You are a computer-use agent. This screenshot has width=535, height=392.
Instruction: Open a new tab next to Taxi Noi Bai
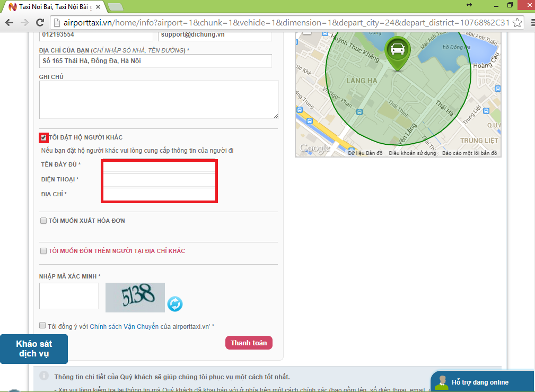pyautogui.click(x=115, y=7)
